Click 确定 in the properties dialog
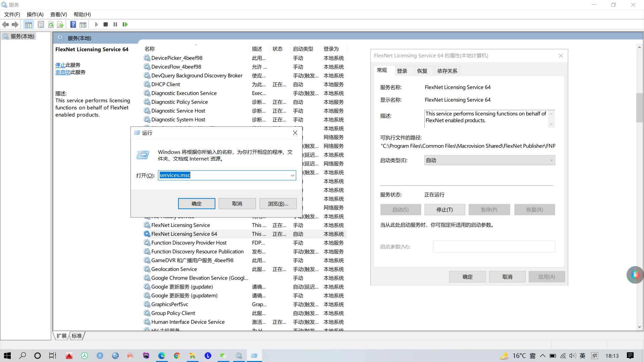644x362 pixels. point(468,277)
